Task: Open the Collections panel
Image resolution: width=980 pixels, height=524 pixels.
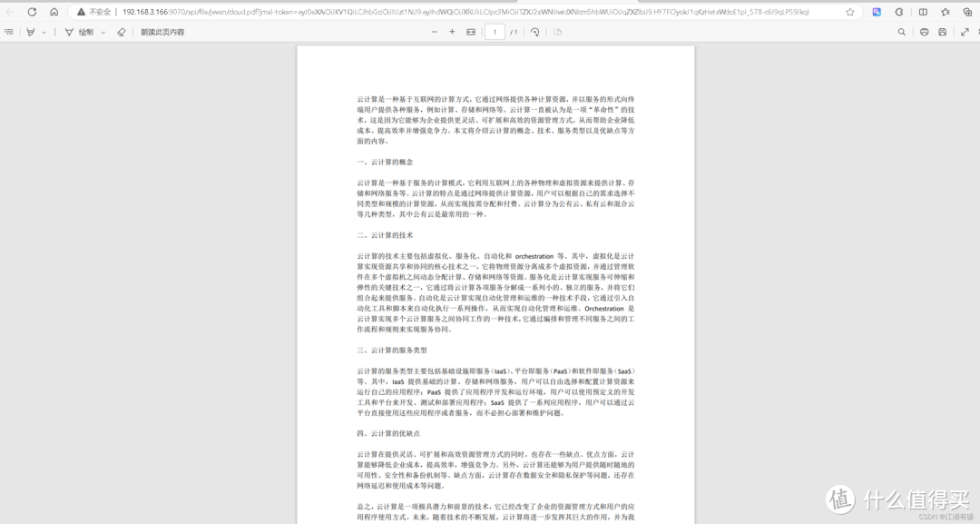Action: pyautogui.click(x=945, y=12)
